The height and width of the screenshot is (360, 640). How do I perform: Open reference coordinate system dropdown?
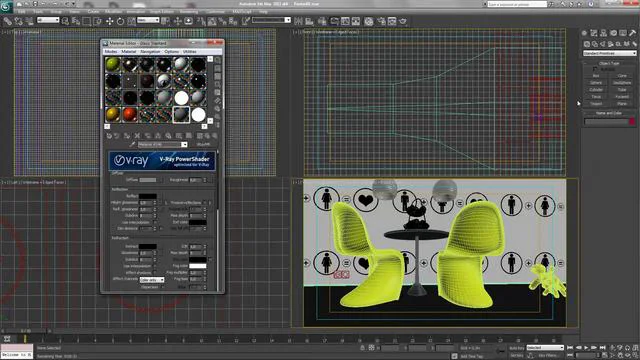pyautogui.click(x=148, y=20)
